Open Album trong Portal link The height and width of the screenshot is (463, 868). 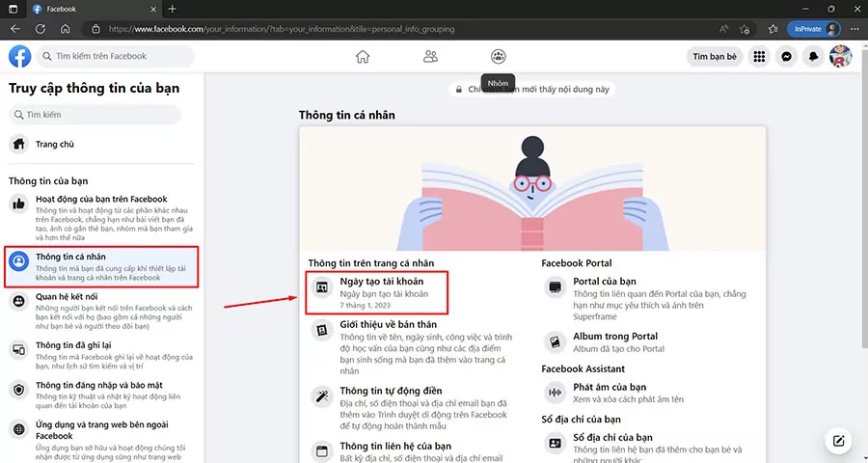click(615, 337)
